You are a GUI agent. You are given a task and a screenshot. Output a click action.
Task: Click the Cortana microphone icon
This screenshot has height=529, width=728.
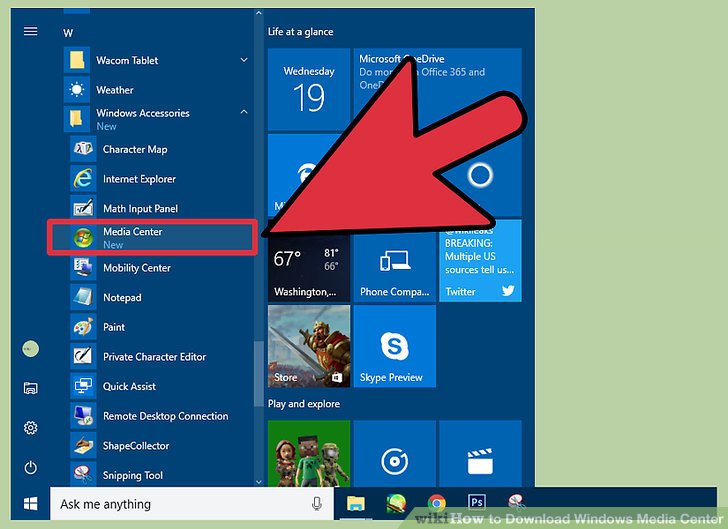point(317,503)
